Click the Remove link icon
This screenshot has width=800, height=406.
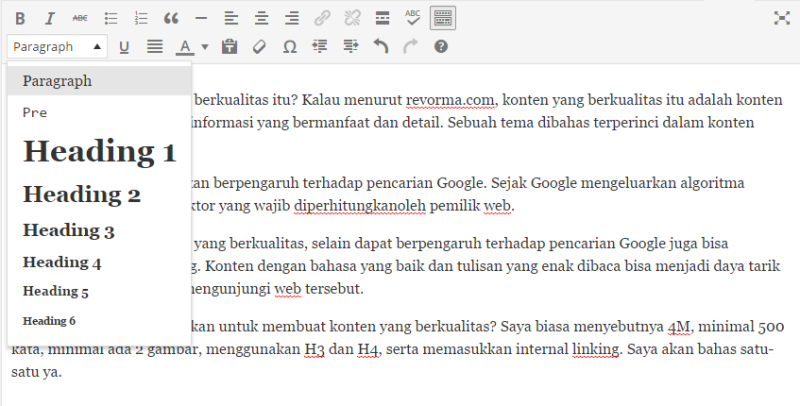click(x=352, y=19)
